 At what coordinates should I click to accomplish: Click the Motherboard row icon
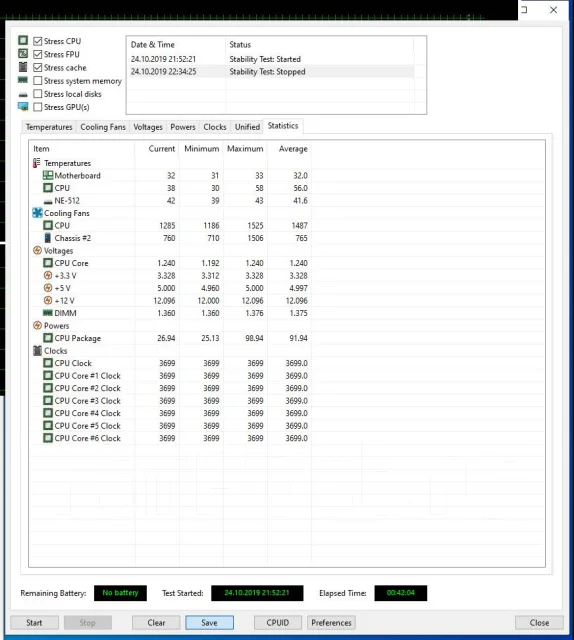pyautogui.click(x=48, y=176)
